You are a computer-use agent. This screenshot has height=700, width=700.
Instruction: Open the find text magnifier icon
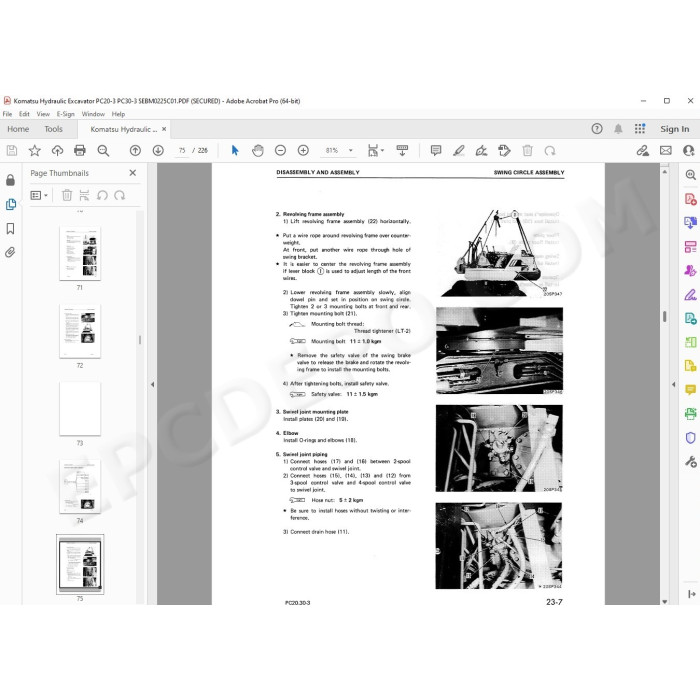pyautogui.click(x=103, y=151)
